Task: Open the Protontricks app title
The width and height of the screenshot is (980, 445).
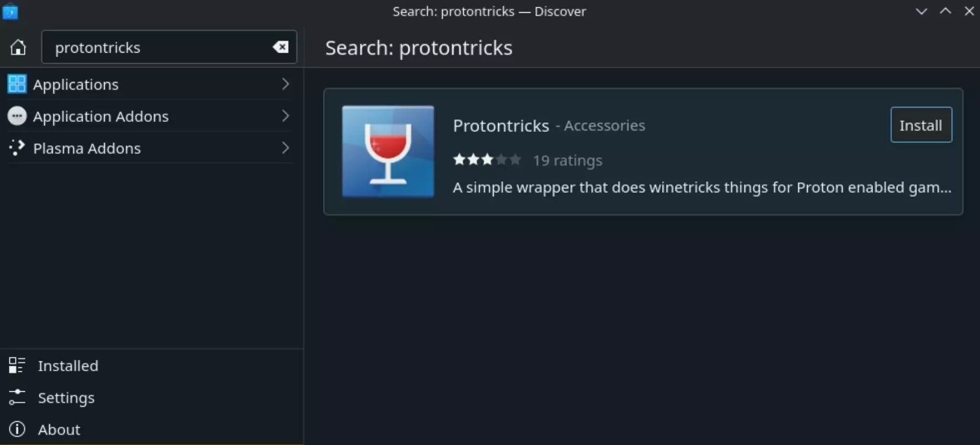Action: [x=501, y=126]
